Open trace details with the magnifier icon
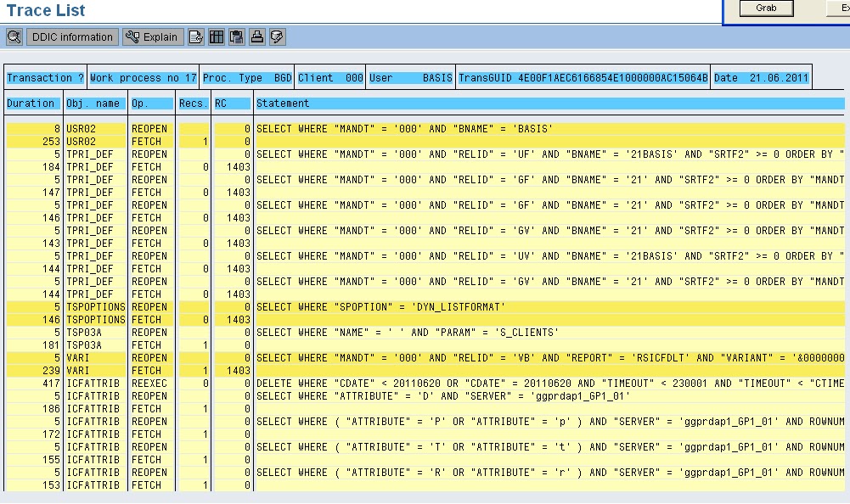This screenshot has height=504, width=850. (14, 36)
